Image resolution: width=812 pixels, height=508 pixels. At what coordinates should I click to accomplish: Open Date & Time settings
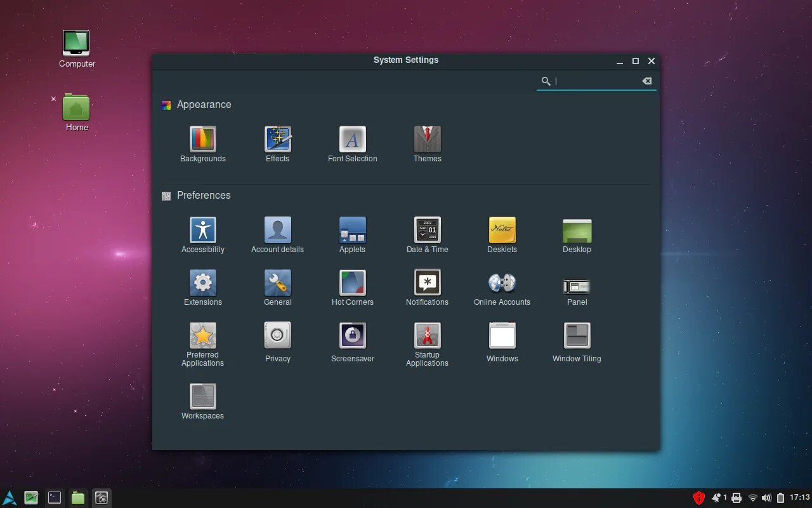[428, 235]
